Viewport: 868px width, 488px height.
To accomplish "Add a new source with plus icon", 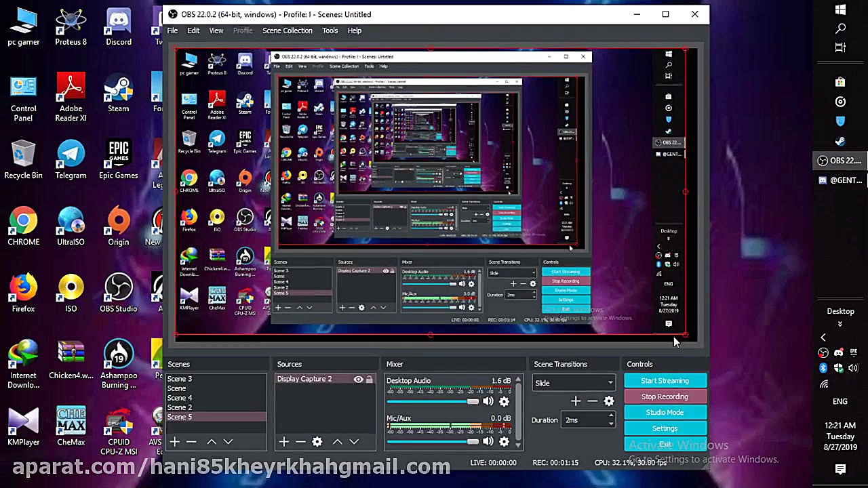I will (283, 442).
